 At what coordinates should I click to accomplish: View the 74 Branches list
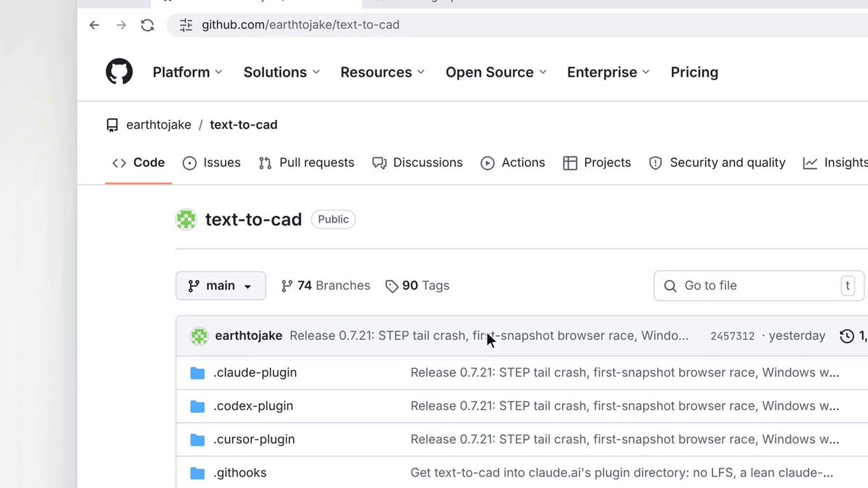(325, 286)
